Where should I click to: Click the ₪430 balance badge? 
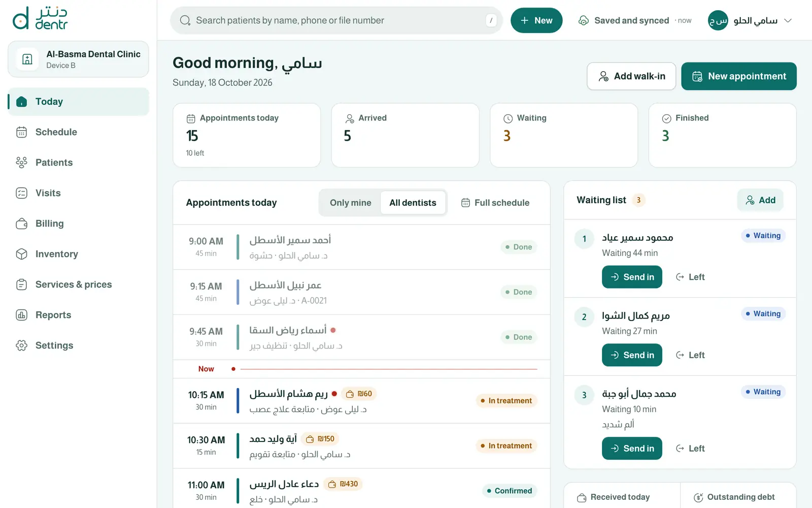point(343,484)
